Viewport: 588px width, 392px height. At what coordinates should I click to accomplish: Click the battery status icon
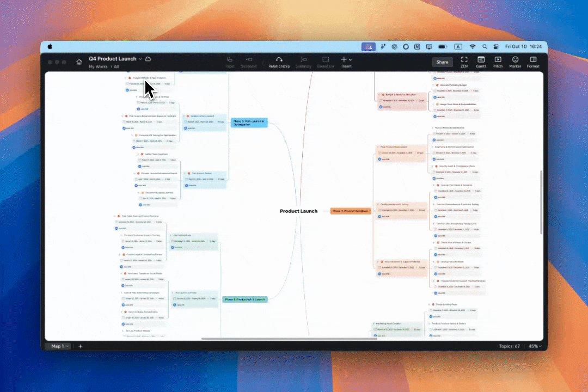[x=443, y=46]
